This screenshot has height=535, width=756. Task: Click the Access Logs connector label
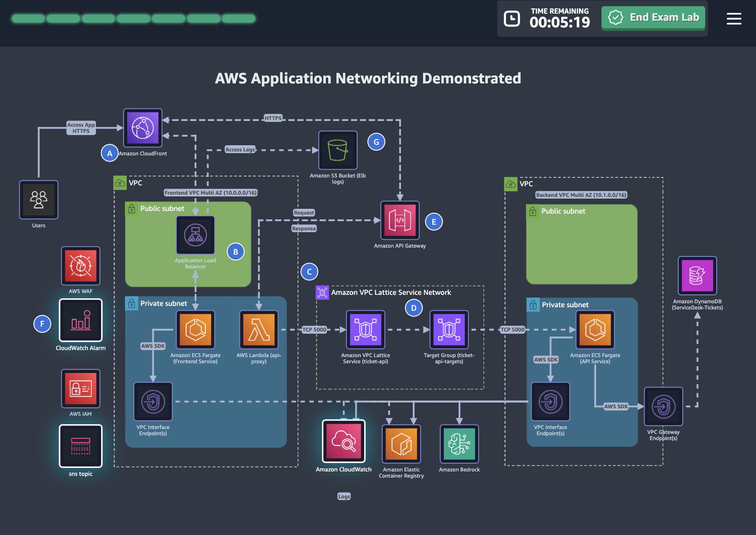240,150
